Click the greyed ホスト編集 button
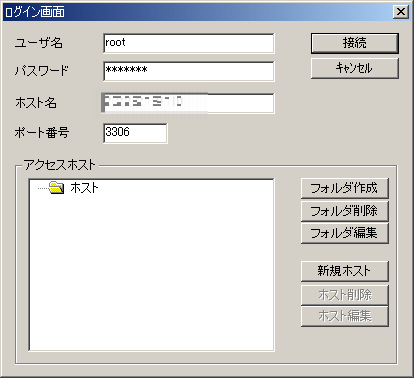The width and height of the screenshot is (414, 378). coord(345,316)
